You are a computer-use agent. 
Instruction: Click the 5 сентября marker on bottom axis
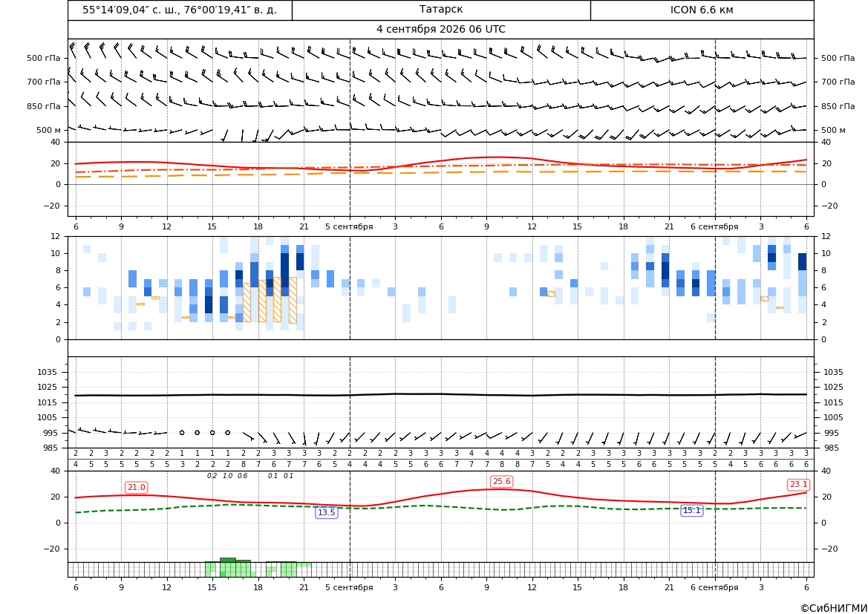point(349,587)
